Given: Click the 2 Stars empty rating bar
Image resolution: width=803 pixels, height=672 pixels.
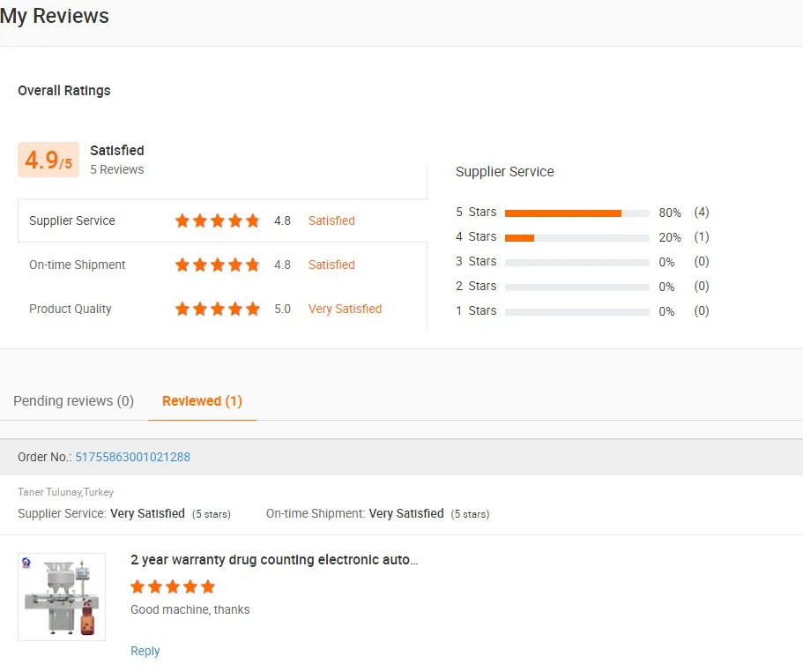Looking at the screenshot, I should coord(576,287).
